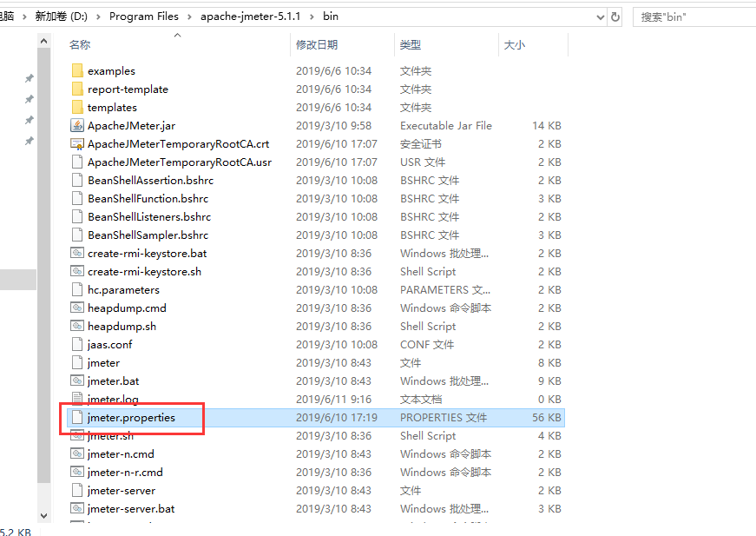Viewport: 756px width, 536px height.
Task: Click the PROPERTIES 文件 type cell
Action: tap(444, 417)
